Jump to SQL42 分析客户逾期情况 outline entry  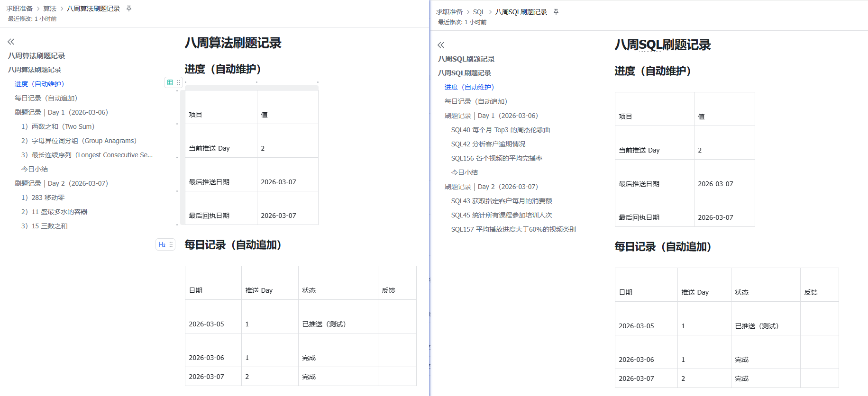[x=488, y=144]
